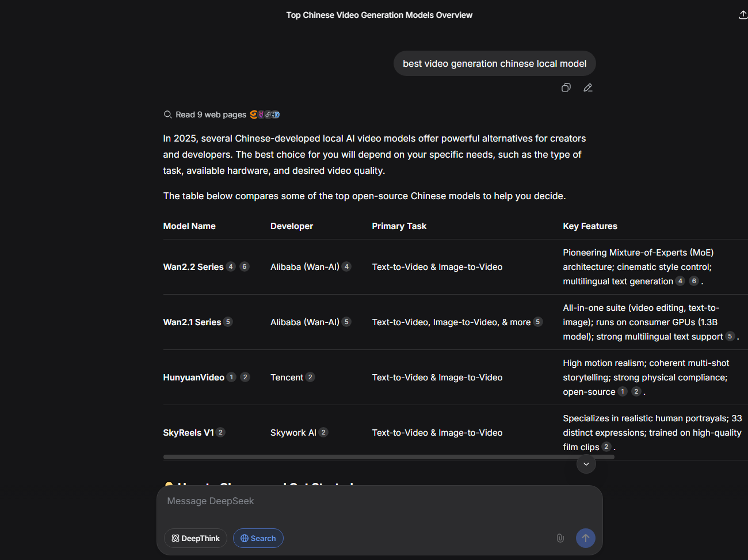Screen dimensions: 748x560
Task: Click the send message arrow button
Action: (586, 538)
